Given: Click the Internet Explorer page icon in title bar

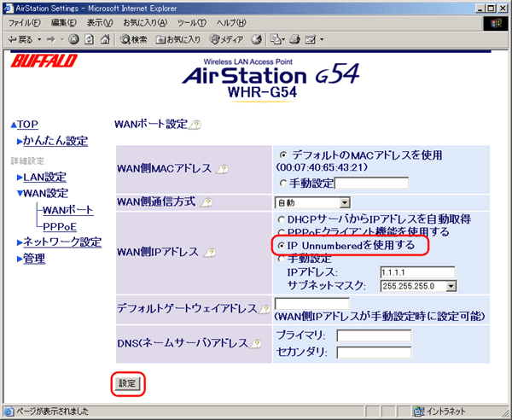Looking at the screenshot, I should coord(9,9).
